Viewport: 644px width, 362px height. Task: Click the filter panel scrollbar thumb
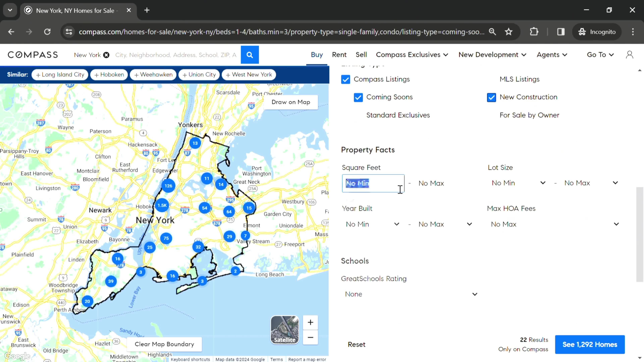coord(639,234)
